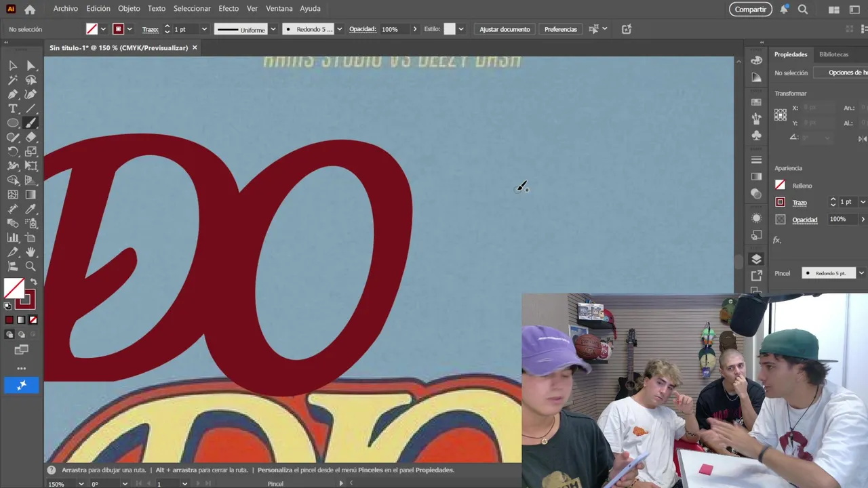Switch to Draw Behind mode
This screenshot has height=488, width=868.
[21, 335]
